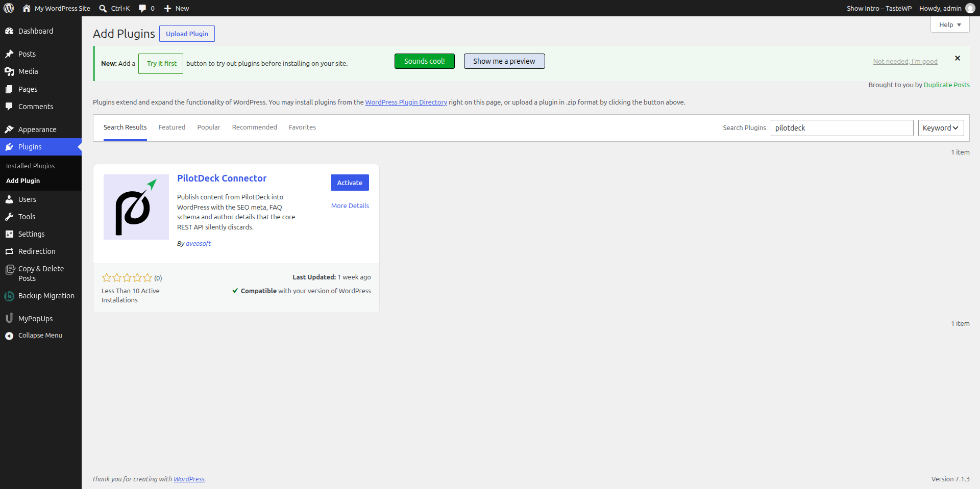Click the PilotDeck Connector plugin thumbnail
This screenshot has width=980, height=489.
click(136, 207)
